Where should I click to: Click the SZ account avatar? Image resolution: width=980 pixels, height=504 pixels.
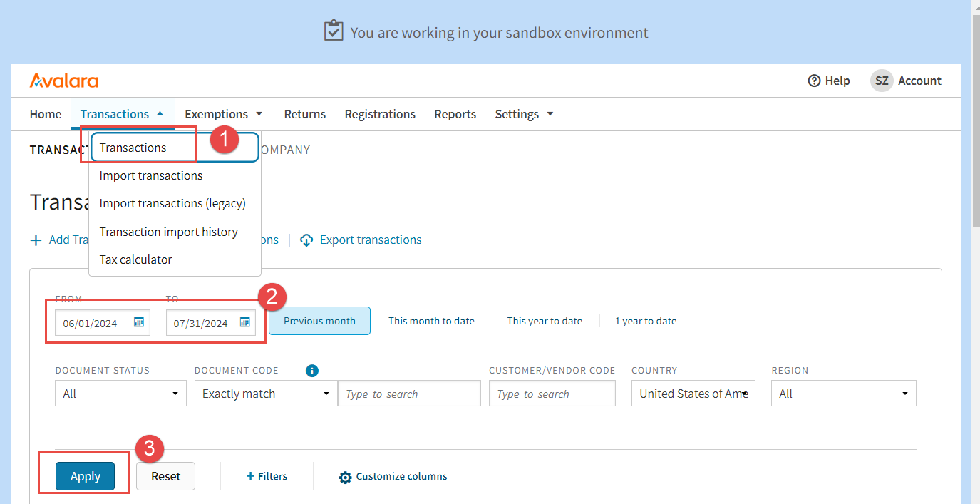(x=882, y=81)
